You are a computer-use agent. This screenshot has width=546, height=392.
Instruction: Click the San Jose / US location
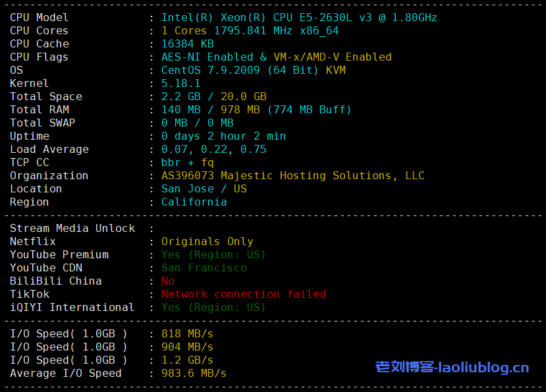click(204, 189)
